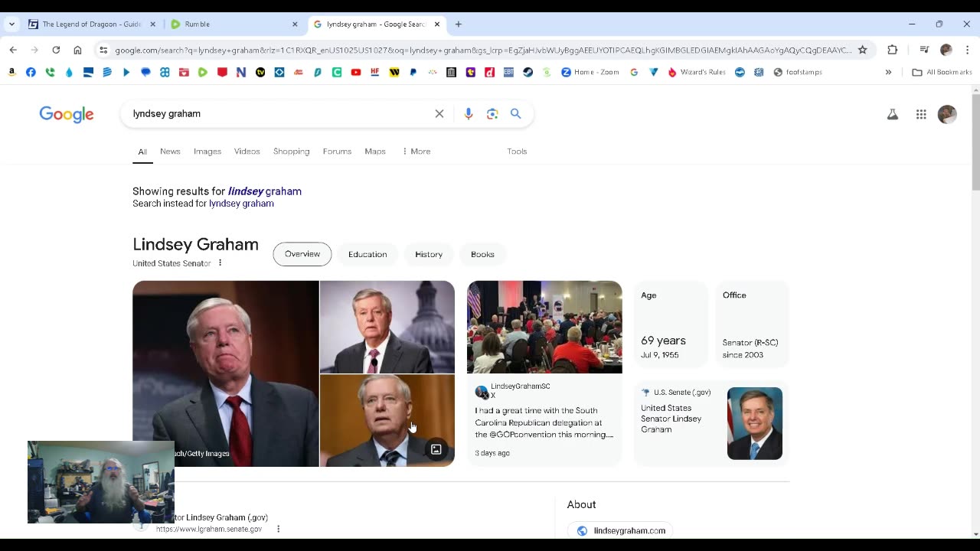Open Search Labs flask icon

tap(893, 114)
